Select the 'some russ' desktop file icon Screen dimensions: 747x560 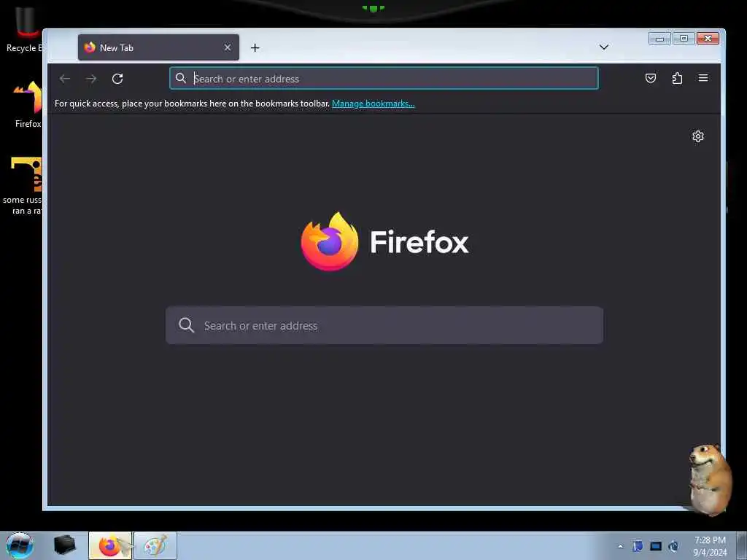(23, 186)
